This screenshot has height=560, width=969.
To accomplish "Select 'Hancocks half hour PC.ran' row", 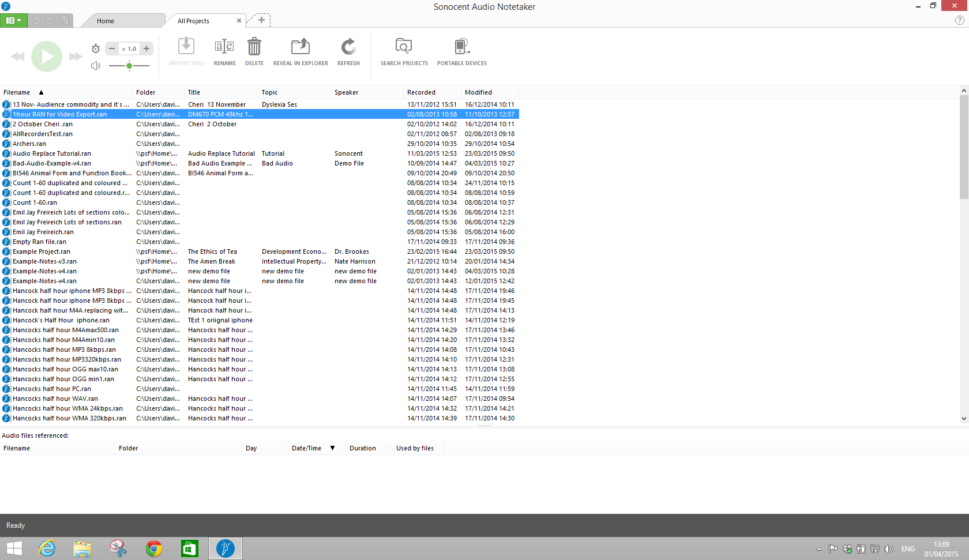I will (x=260, y=389).
